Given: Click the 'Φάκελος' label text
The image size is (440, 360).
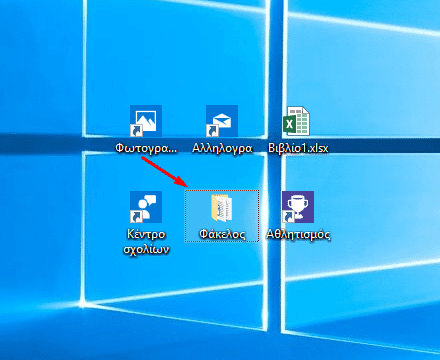Looking at the screenshot, I should click(x=222, y=234).
